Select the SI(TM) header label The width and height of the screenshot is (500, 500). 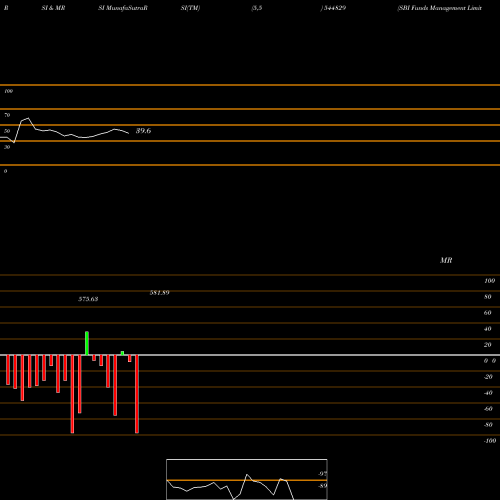tap(190, 8)
